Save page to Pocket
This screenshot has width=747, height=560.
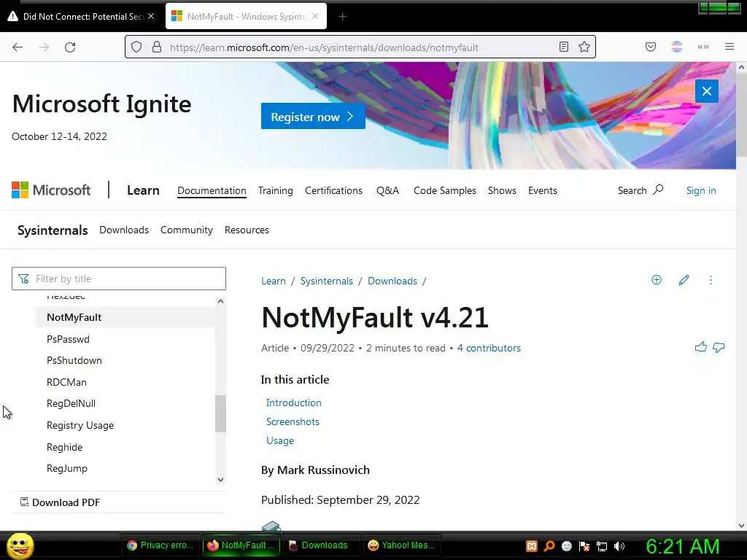651,47
